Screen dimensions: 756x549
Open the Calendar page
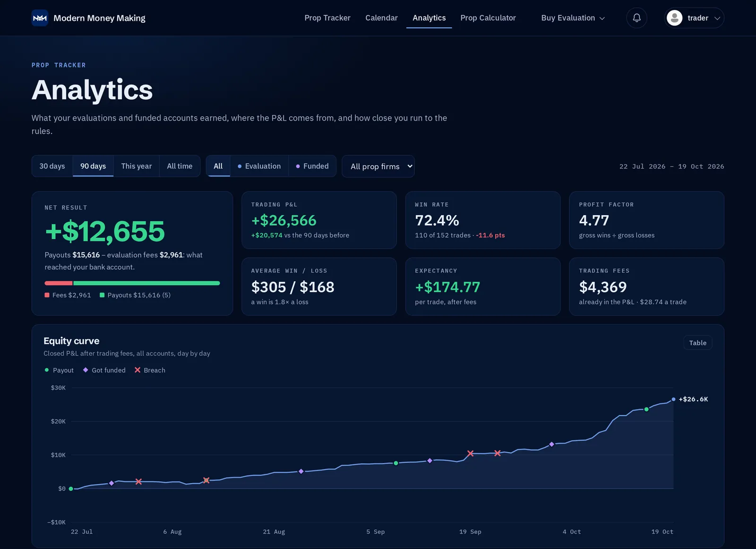381,18
